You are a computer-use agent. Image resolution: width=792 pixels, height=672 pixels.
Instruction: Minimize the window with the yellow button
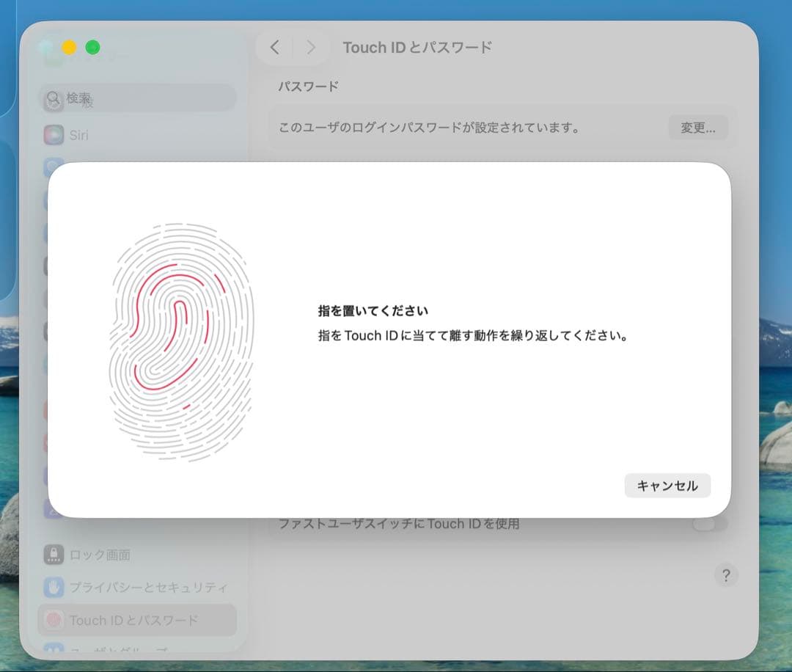(69, 48)
